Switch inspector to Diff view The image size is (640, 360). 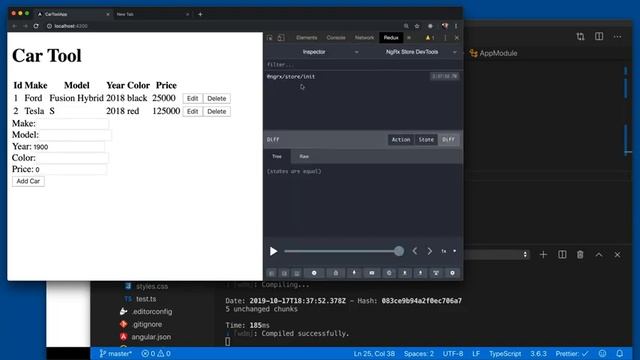(x=449, y=140)
